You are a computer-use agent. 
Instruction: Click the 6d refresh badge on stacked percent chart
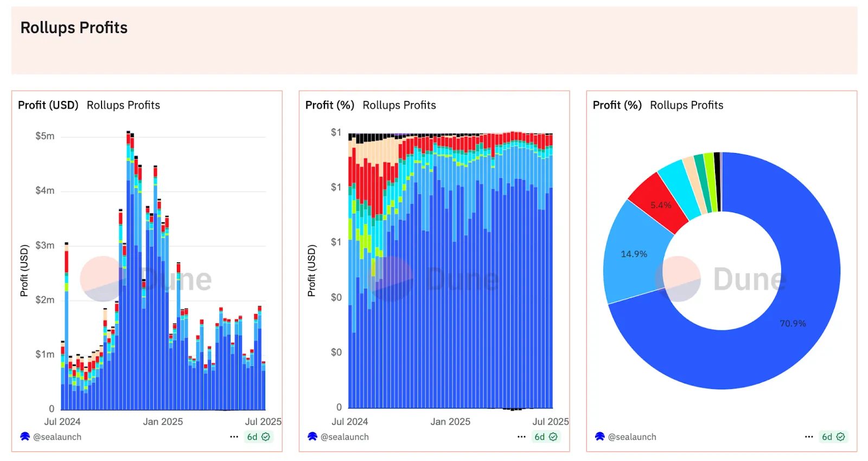[x=546, y=437]
